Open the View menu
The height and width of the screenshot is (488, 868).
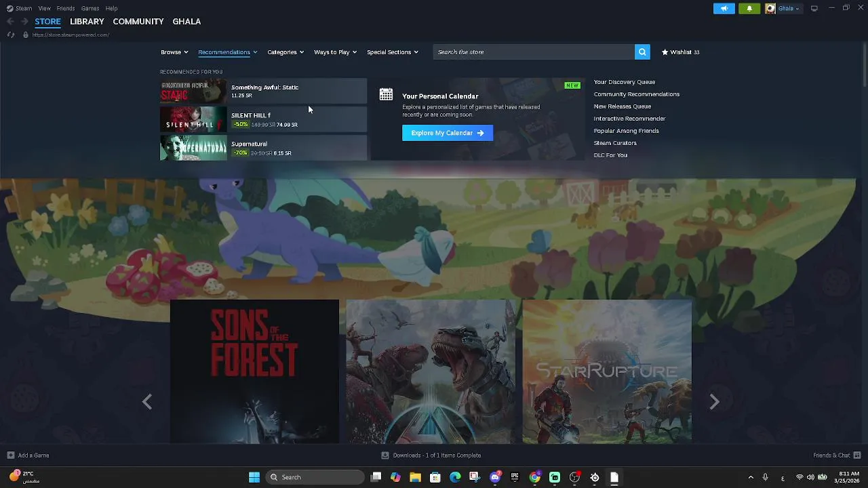[44, 8]
